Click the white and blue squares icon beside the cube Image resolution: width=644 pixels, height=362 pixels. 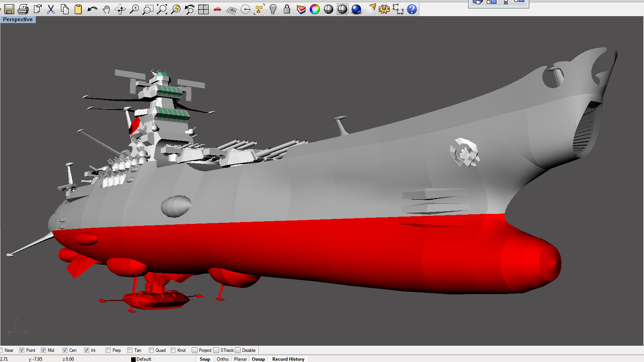(491, 2)
